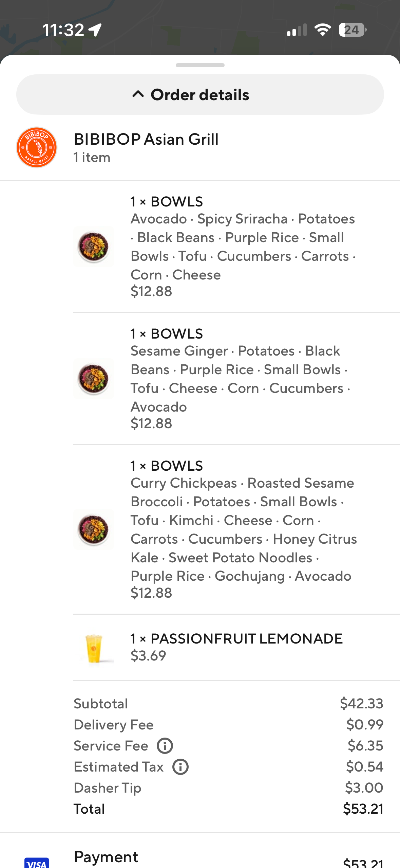
Task: Tap the Payment section label
Action: [x=106, y=857]
